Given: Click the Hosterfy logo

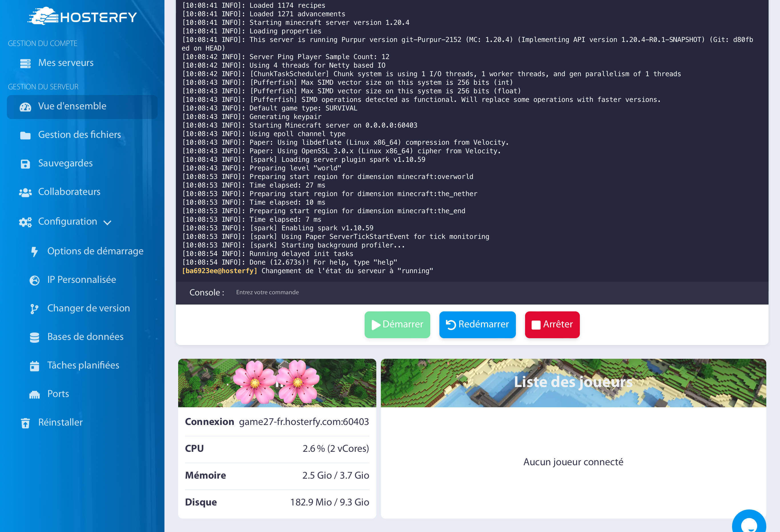Looking at the screenshot, I should pos(82,16).
